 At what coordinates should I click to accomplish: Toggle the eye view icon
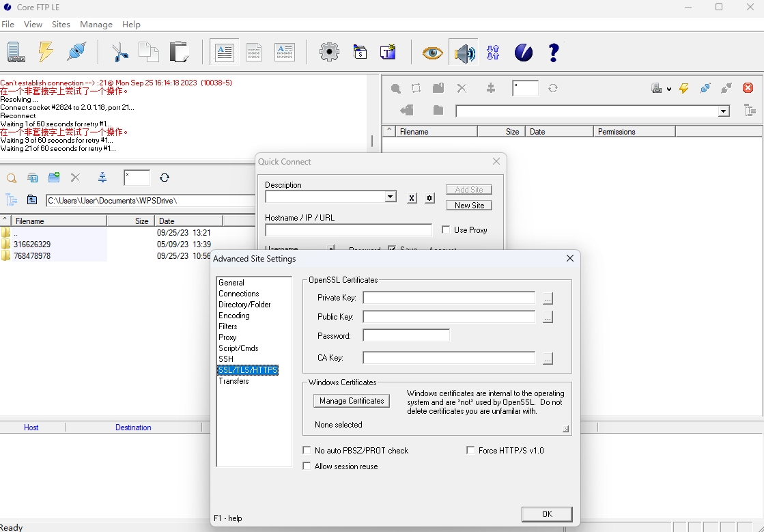433,52
